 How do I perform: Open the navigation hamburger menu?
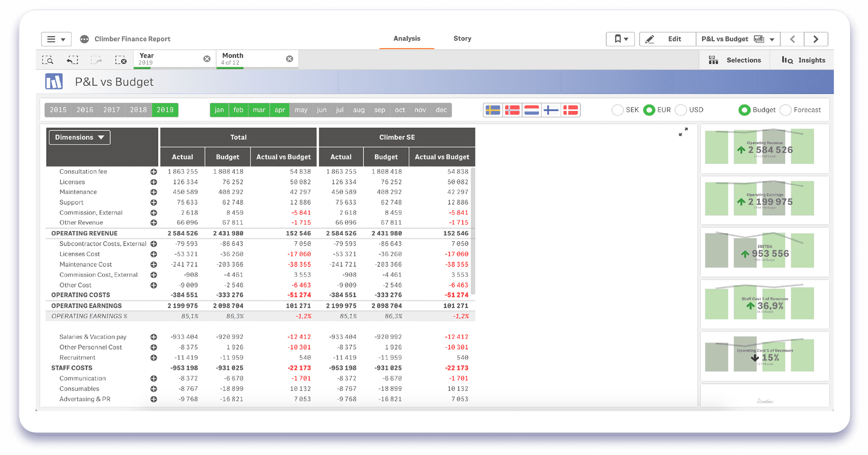[x=56, y=39]
